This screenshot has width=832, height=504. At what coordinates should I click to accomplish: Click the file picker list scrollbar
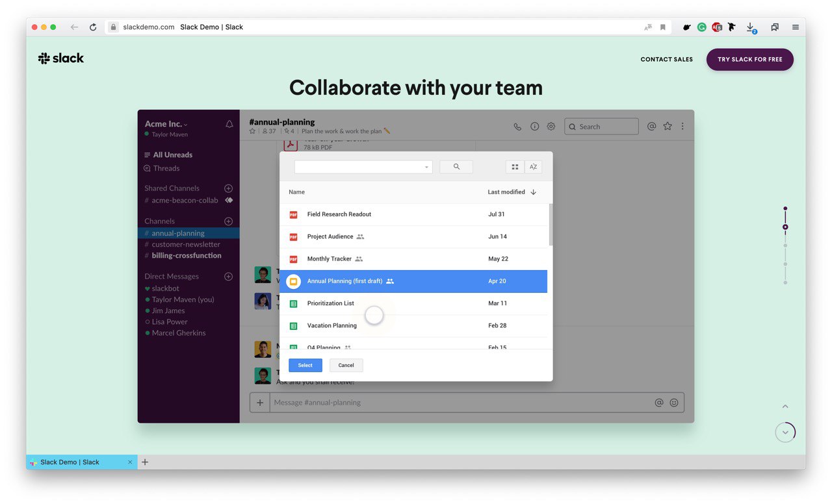coord(551,225)
